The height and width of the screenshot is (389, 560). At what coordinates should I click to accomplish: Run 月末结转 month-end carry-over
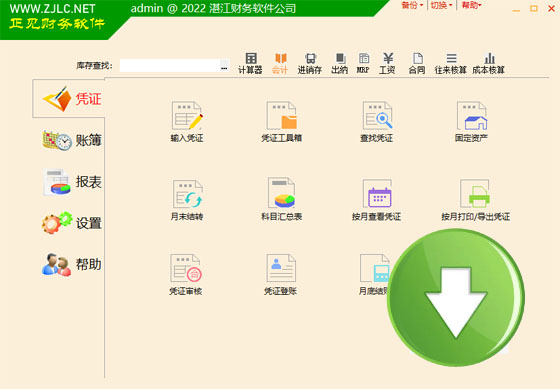click(x=187, y=200)
